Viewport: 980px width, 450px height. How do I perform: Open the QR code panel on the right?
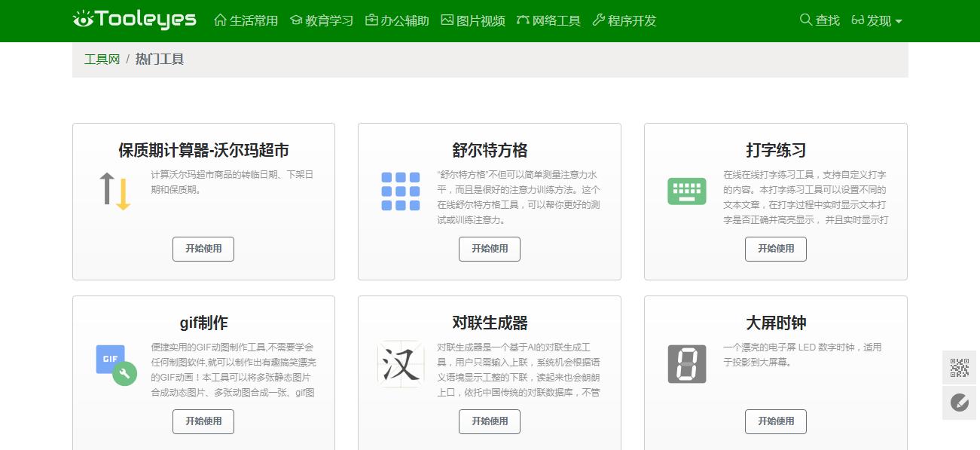pos(958,368)
